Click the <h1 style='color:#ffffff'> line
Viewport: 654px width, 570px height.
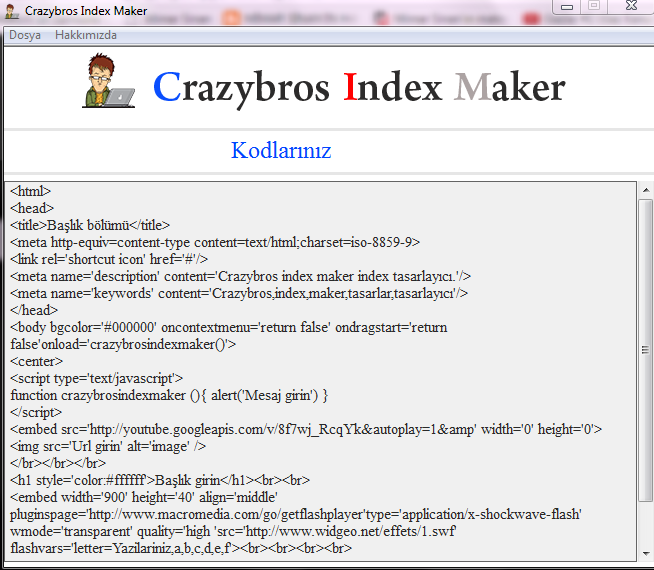click(x=160, y=480)
